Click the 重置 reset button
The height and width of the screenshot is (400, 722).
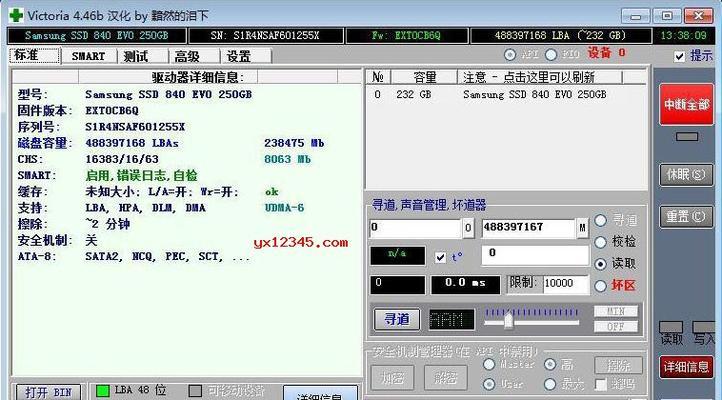[686, 216]
